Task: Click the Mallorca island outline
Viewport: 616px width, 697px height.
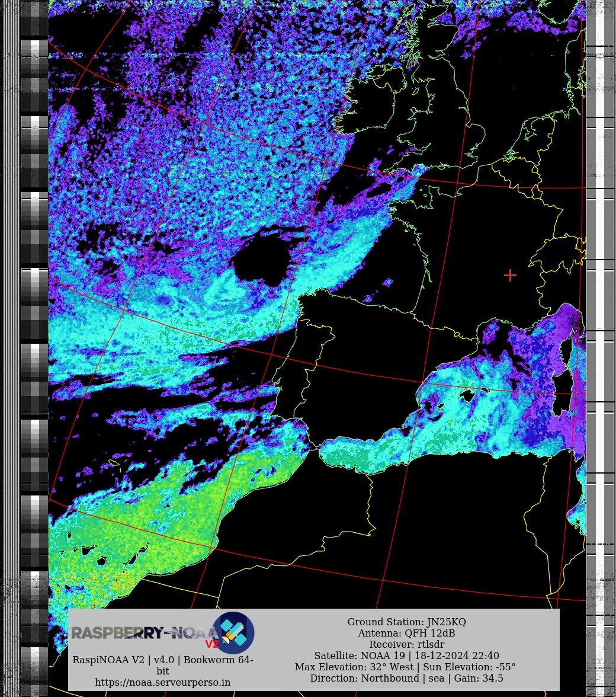Action: [466, 395]
